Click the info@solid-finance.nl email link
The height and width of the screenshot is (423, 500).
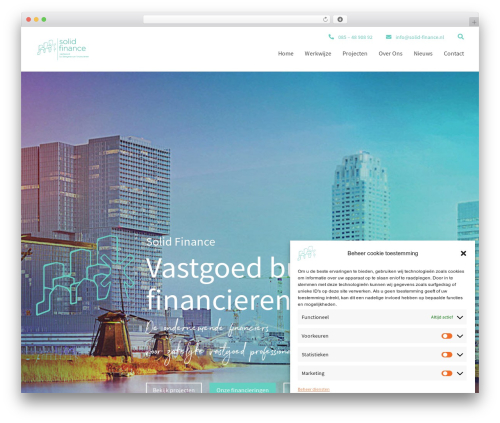coord(420,37)
